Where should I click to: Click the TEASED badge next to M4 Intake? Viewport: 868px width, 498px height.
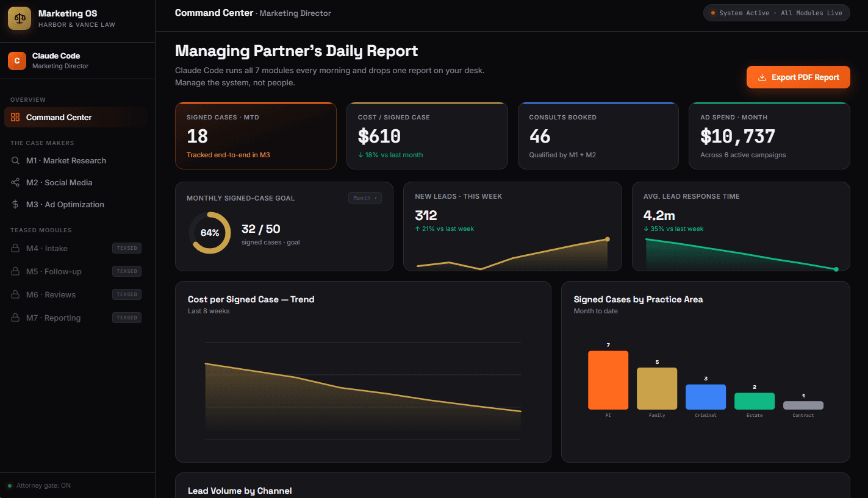coord(127,248)
